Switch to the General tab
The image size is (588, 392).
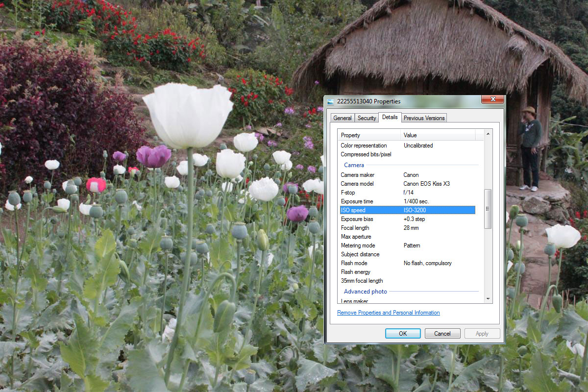tap(342, 118)
